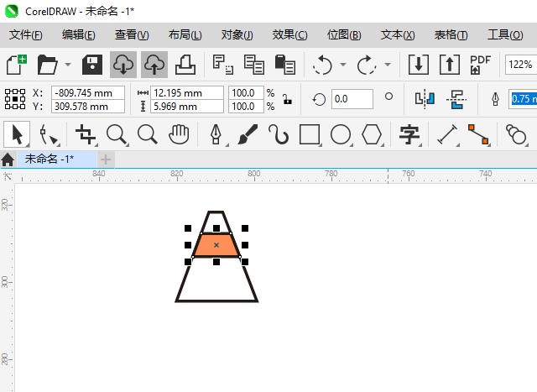Select the Crop tool
The width and height of the screenshot is (537, 392).
pos(86,134)
